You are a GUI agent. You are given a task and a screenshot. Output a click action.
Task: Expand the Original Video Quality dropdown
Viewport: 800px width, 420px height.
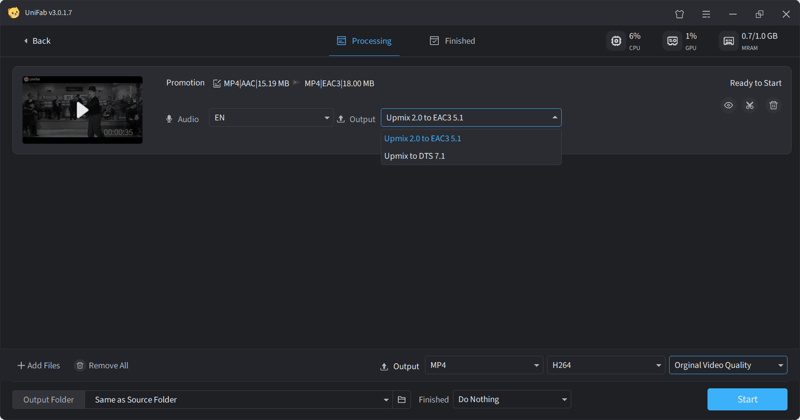point(728,366)
